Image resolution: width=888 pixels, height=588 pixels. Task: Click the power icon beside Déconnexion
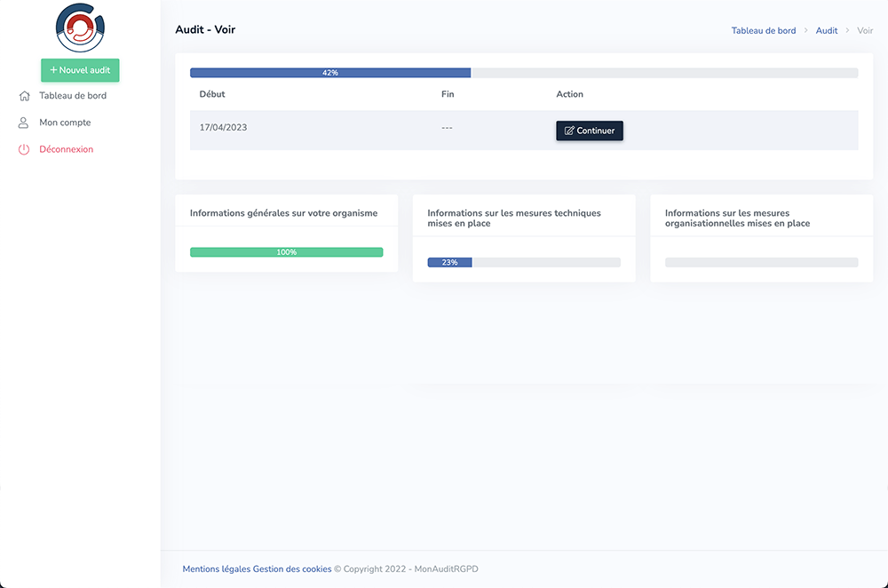click(24, 150)
